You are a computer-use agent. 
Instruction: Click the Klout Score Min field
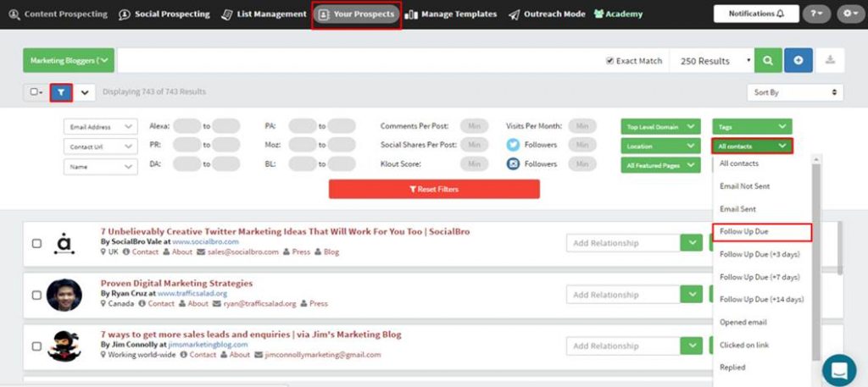pos(475,164)
